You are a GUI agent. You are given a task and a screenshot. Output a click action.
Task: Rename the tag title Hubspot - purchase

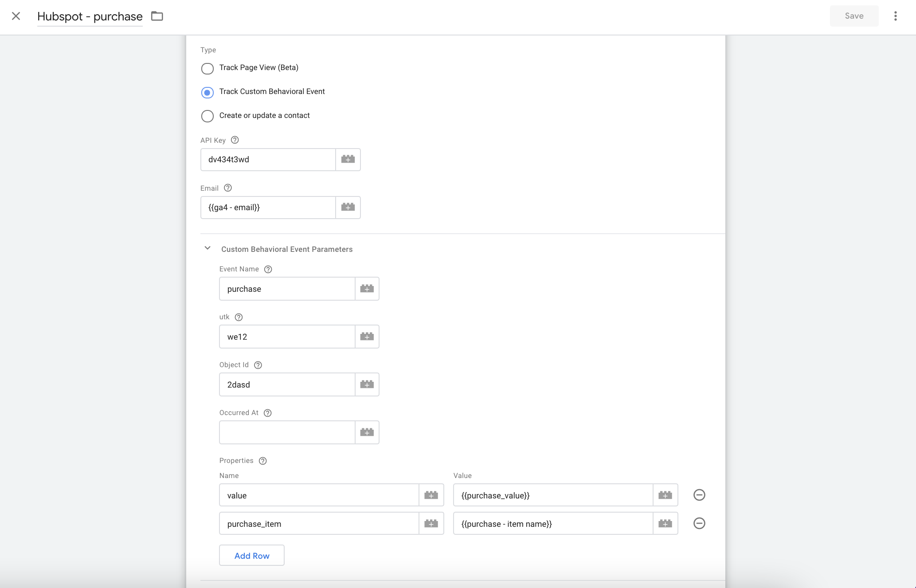coord(90,16)
